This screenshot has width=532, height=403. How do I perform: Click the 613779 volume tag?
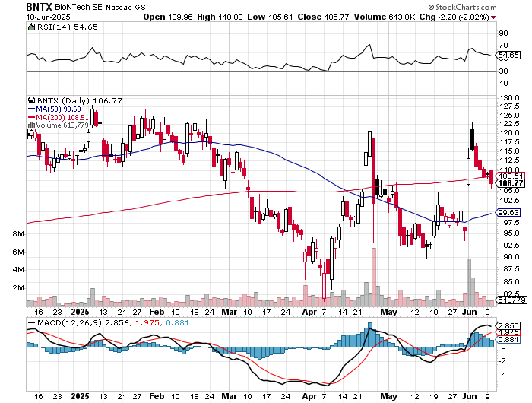point(512,300)
